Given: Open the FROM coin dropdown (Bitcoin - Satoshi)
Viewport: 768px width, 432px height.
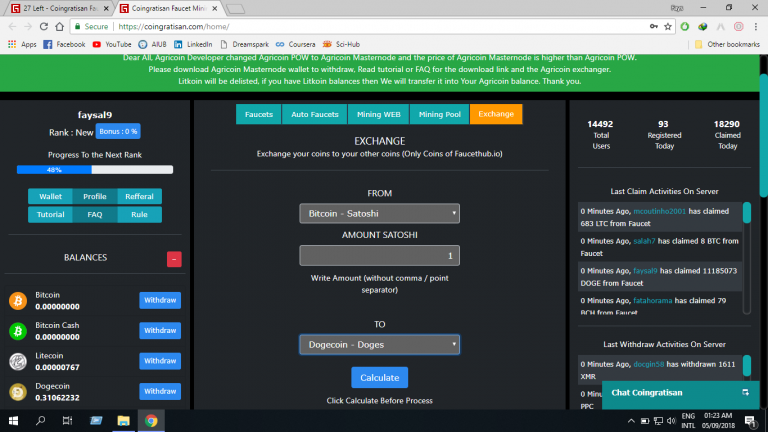Looking at the screenshot, I should [x=379, y=213].
